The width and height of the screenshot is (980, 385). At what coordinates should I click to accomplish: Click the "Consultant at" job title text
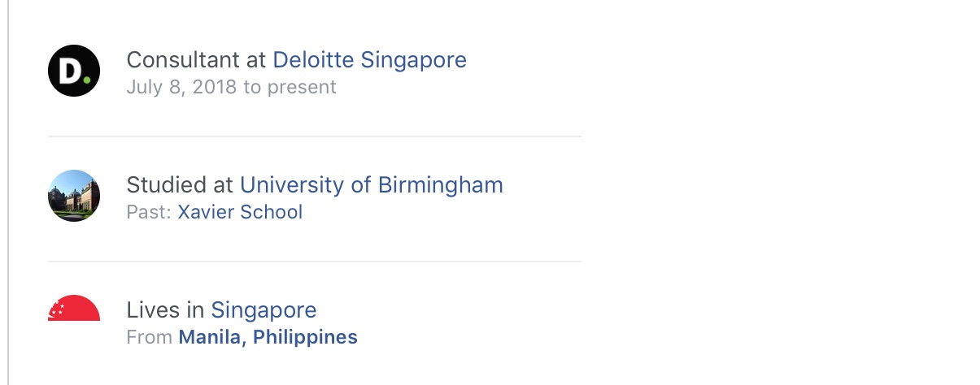(x=197, y=59)
